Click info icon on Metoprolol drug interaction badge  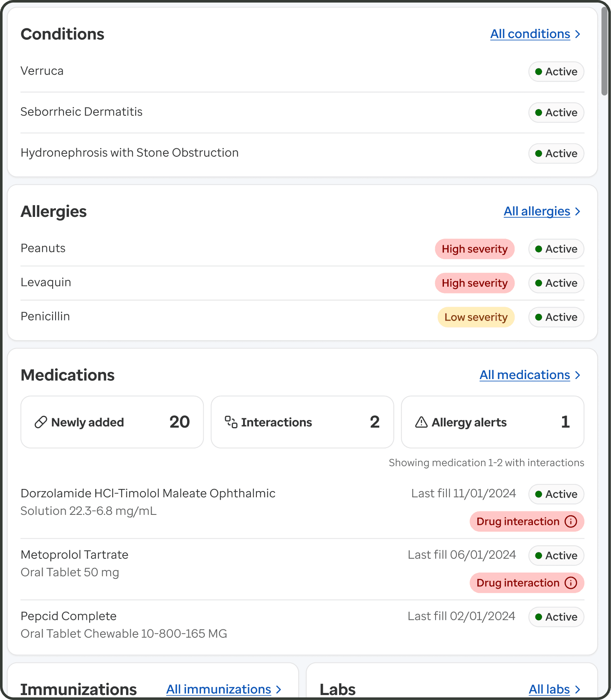[570, 583]
